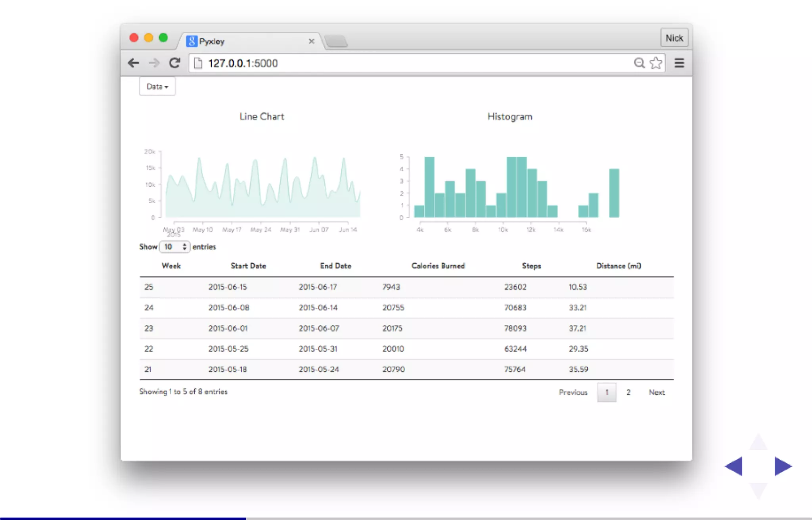This screenshot has width=812, height=520.
Task: Click the Previous pagination link
Action: click(x=573, y=392)
